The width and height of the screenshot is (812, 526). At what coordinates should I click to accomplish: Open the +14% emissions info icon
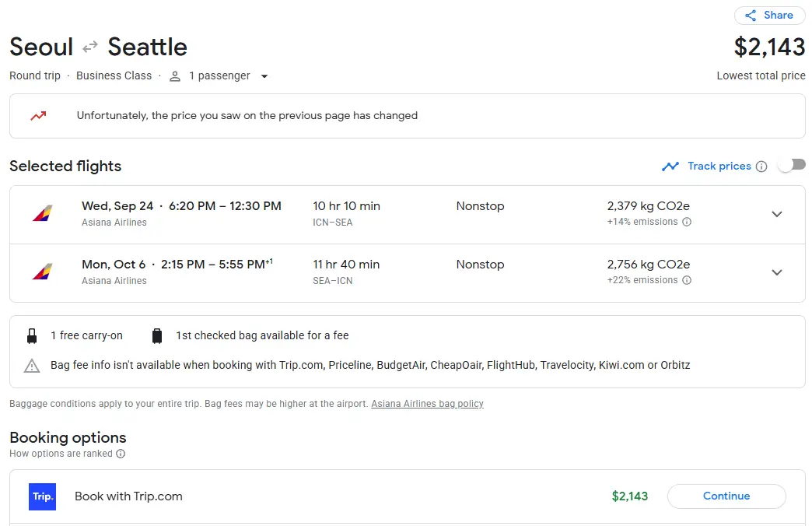pos(687,222)
